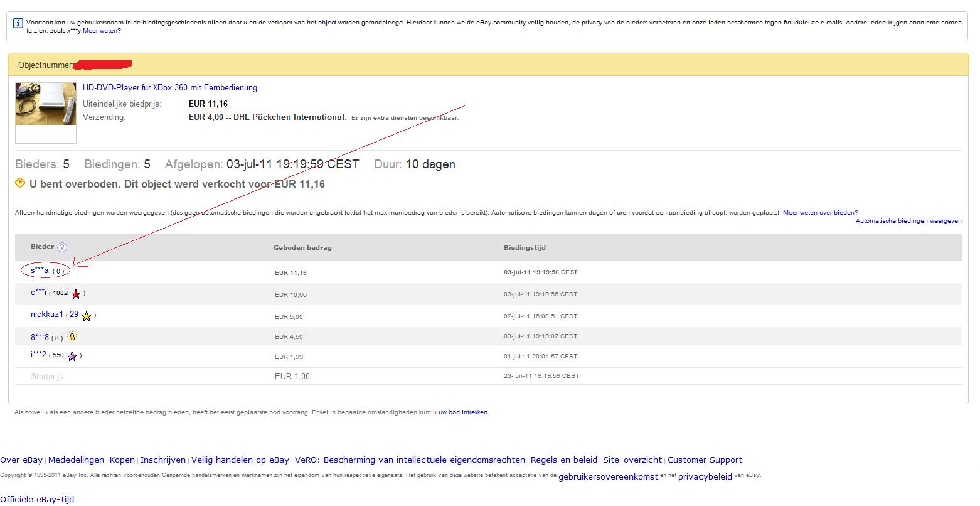The width and height of the screenshot is (980, 506).
Task: Click the shipping cost 'EUR 4,00 -- DHL Päckchen International'
Action: coord(268,117)
